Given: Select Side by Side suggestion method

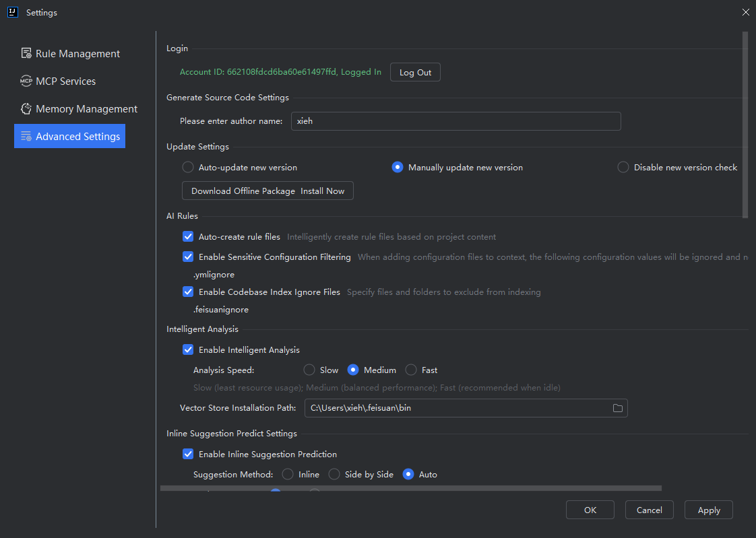Looking at the screenshot, I should tap(334, 475).
